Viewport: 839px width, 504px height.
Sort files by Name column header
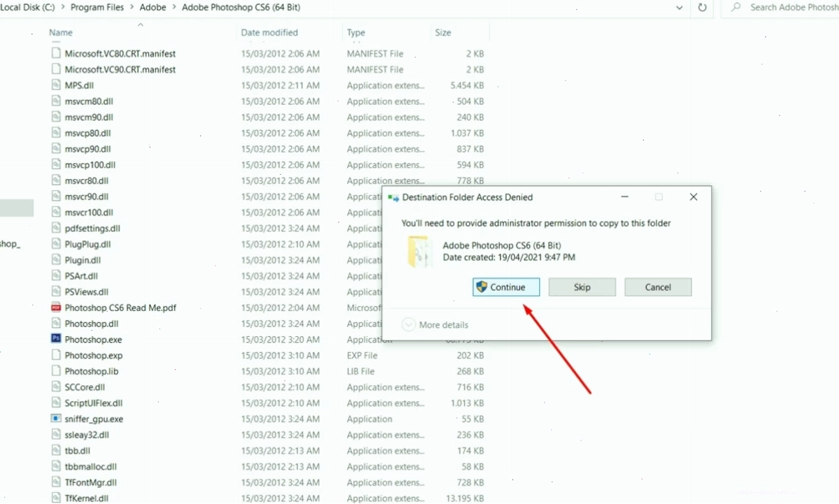pos(61,33)
